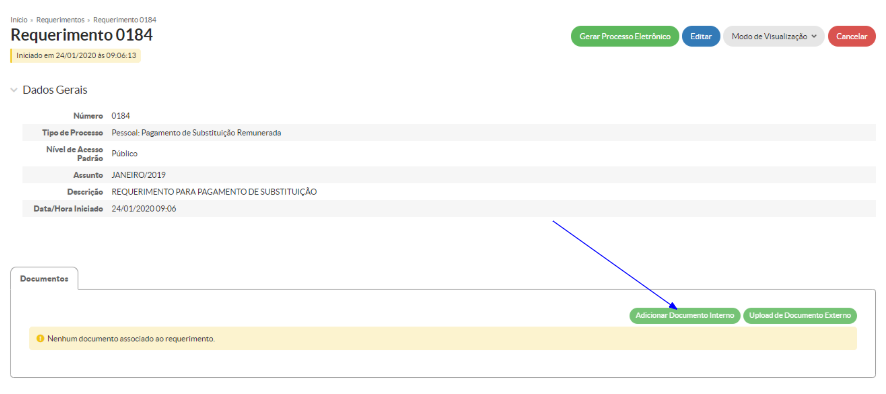The image size is (886, 394).
Task: Click the blue Editar button
Action: click(701, 36)
